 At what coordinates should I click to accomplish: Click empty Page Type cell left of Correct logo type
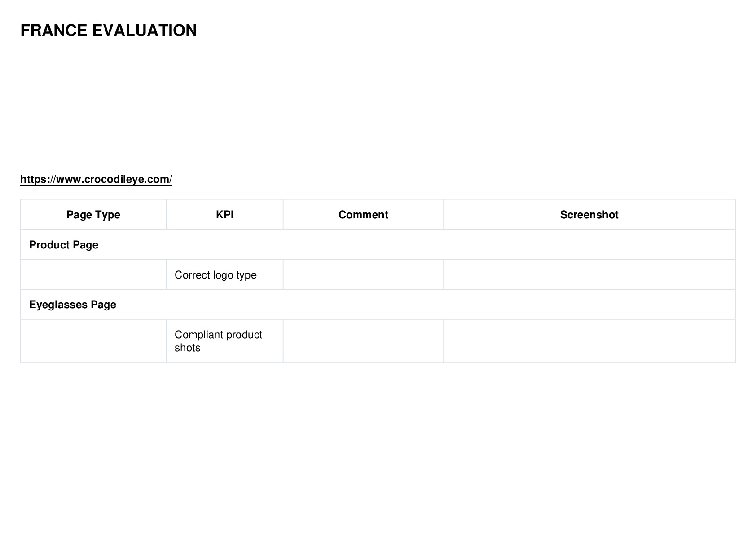pos(93,274)
